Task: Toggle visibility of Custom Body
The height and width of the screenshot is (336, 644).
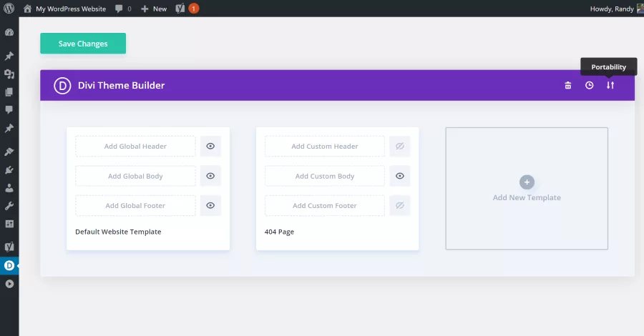Action: 399,176
